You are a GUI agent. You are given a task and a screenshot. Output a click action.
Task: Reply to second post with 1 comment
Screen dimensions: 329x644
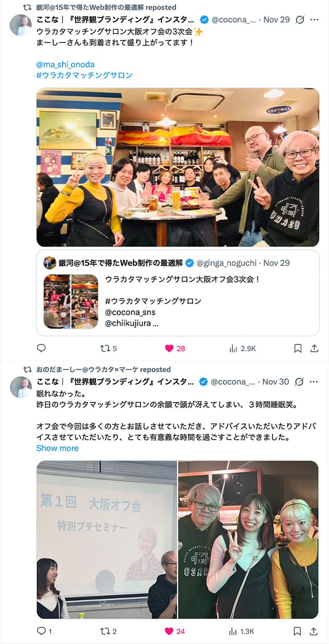coord(44,631)
